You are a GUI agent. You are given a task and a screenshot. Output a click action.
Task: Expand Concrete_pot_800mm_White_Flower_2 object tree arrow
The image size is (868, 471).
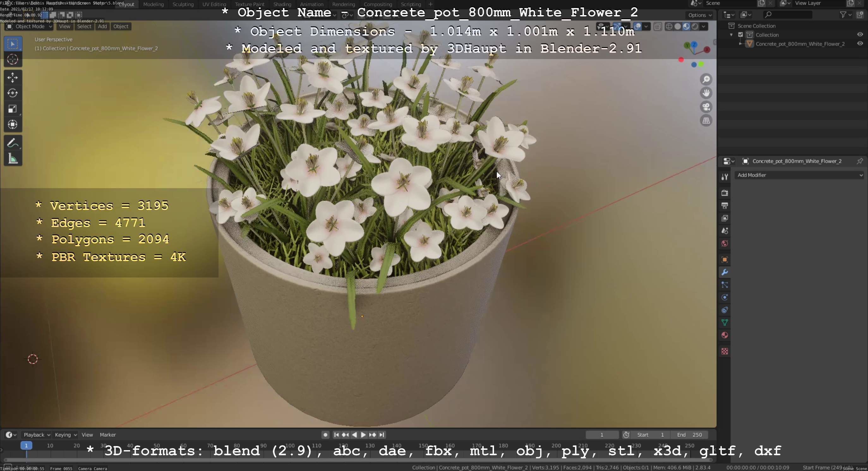tap(740, 44)
